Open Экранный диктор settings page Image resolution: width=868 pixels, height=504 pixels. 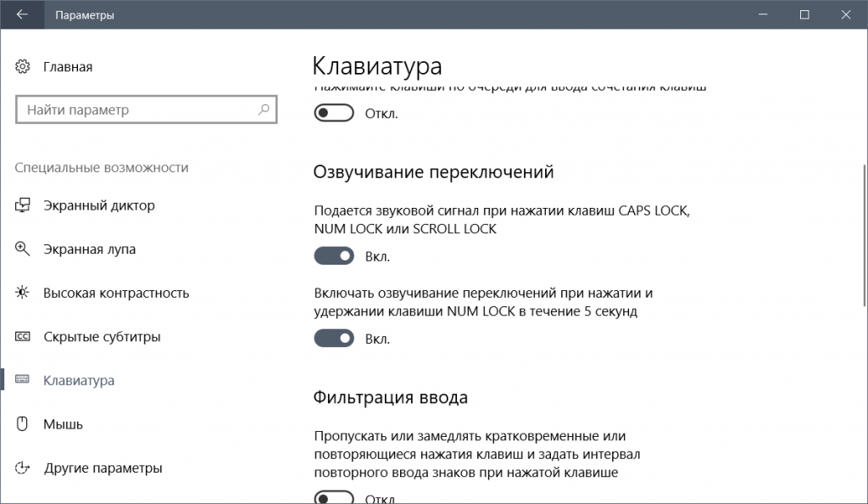coord(98,206)
